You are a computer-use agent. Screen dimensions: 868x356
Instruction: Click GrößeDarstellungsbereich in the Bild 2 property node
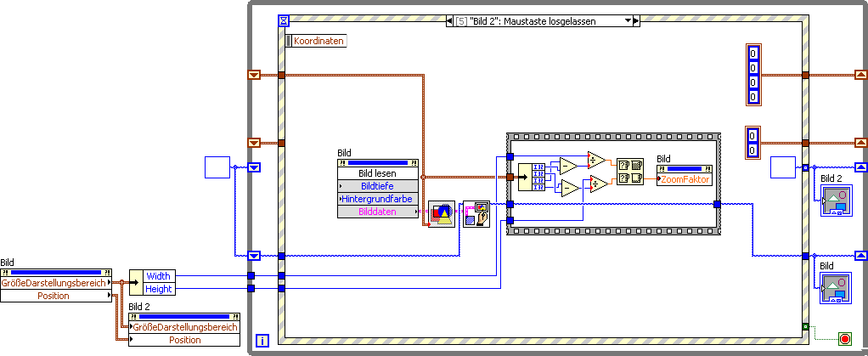pos(184,326)
